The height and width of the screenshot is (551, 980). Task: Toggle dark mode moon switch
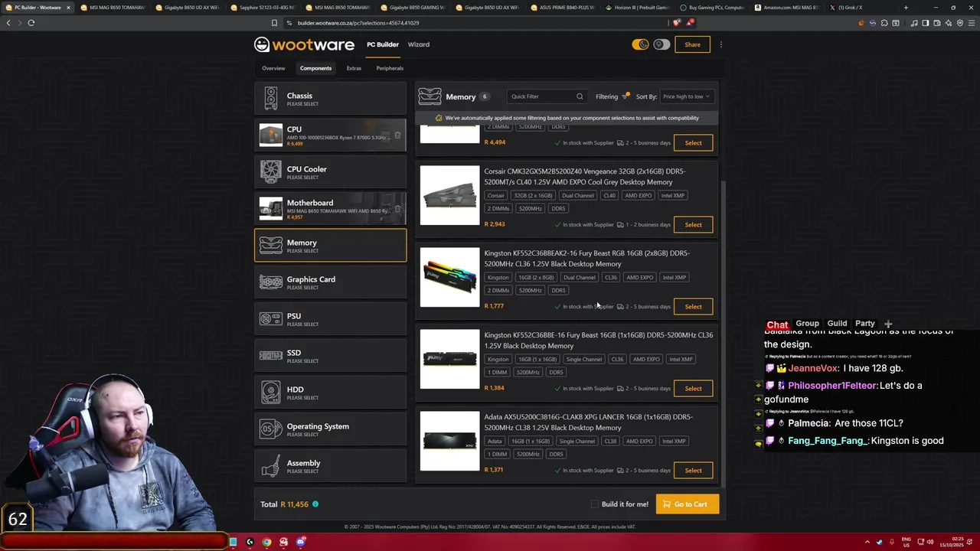(x=640, y=44)
